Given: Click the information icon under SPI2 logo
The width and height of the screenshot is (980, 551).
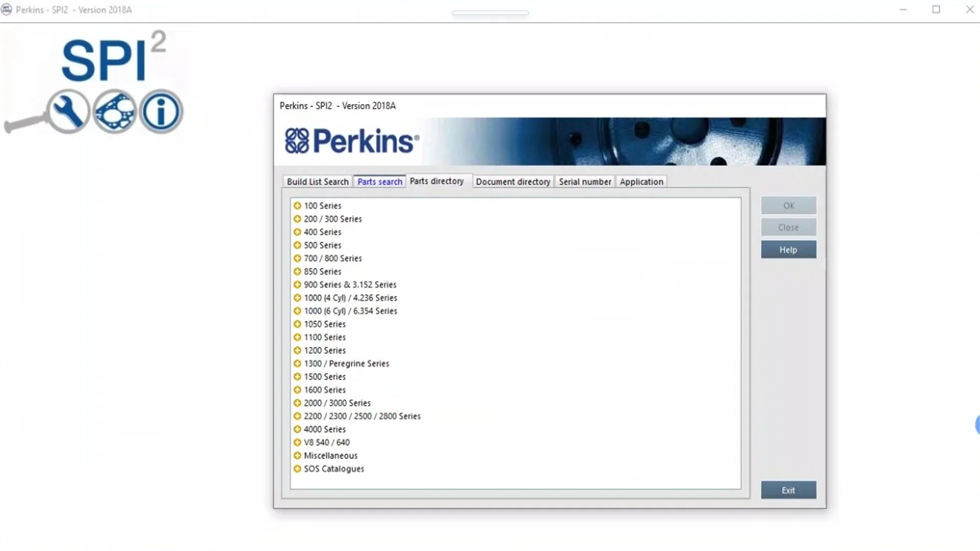Looking at the screenshot, I should [x=161, y=111].
